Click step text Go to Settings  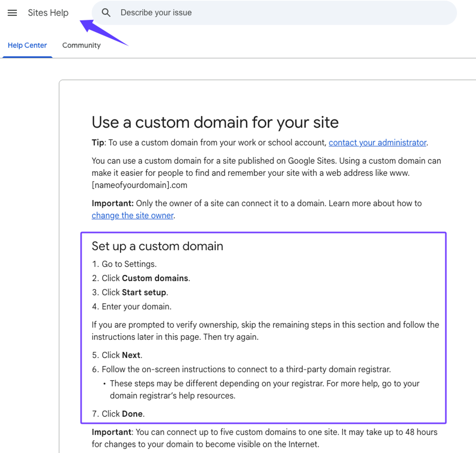(129, 264)
